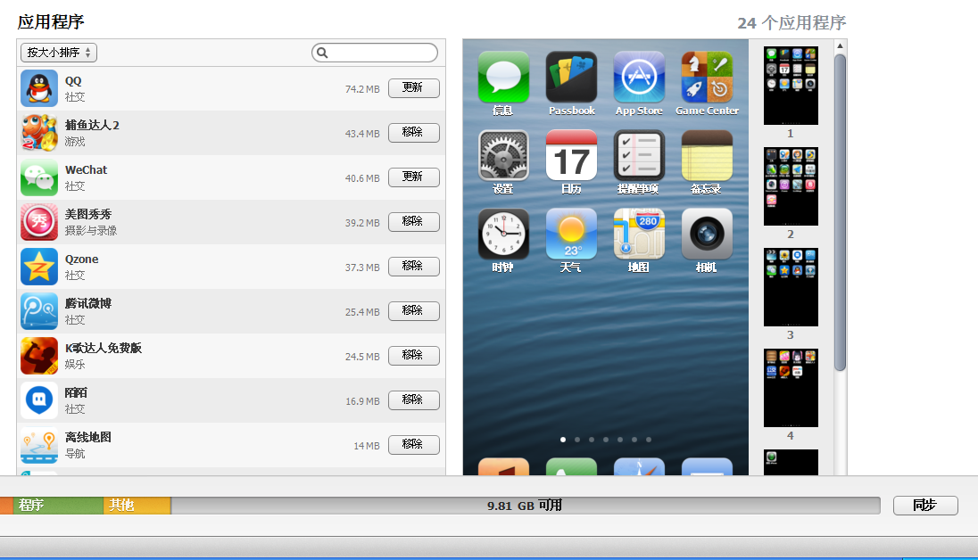This screenshot has height=560, width=978.
Task: Select the 陌陌 app icon
Action: click(39, 400)
